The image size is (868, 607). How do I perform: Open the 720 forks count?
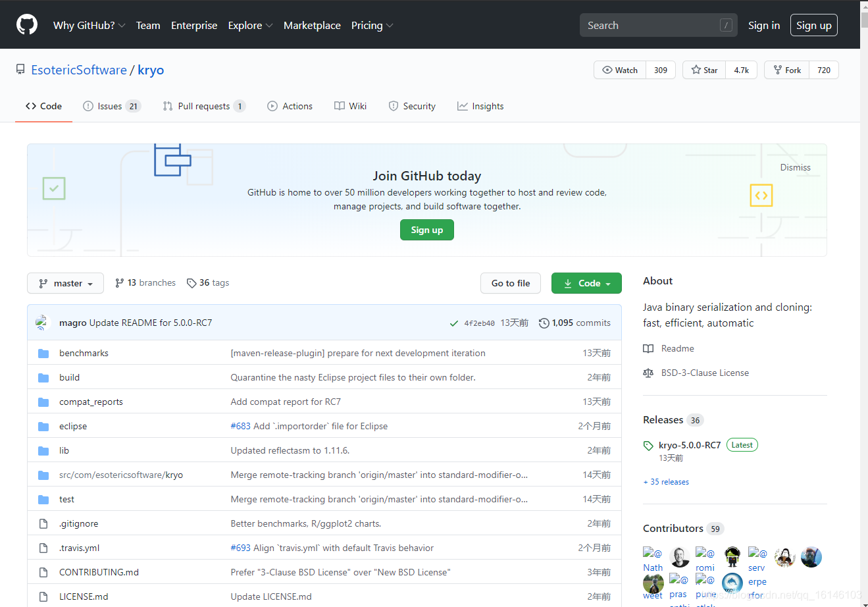click(824, 70)
